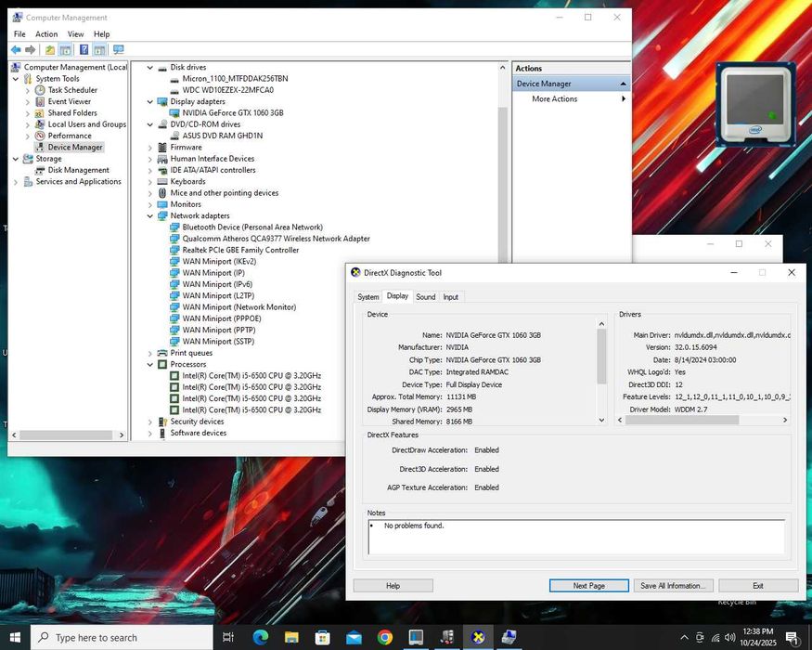Click the Exit button in DirectX tool
Screen dimensions: 812x650
pos(758,586)
